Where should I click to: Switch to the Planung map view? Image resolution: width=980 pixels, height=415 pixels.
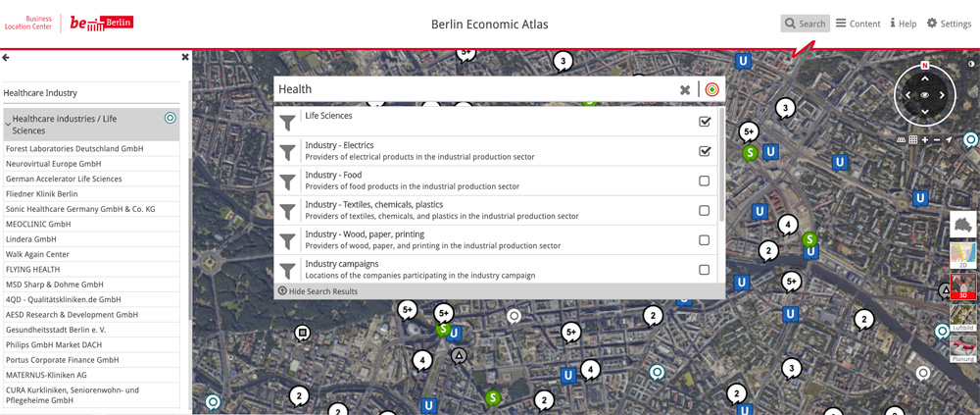(963, 348)
